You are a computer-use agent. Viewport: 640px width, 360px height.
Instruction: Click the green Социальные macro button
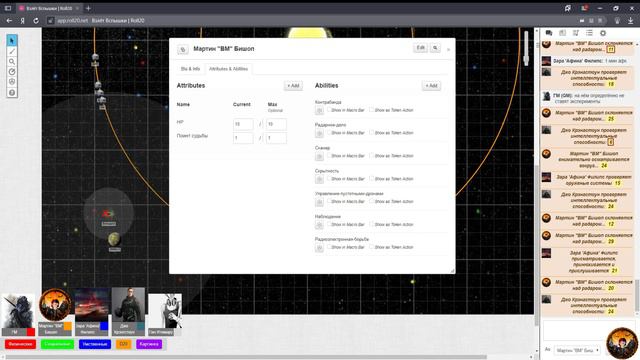click(x=57, y=344)
